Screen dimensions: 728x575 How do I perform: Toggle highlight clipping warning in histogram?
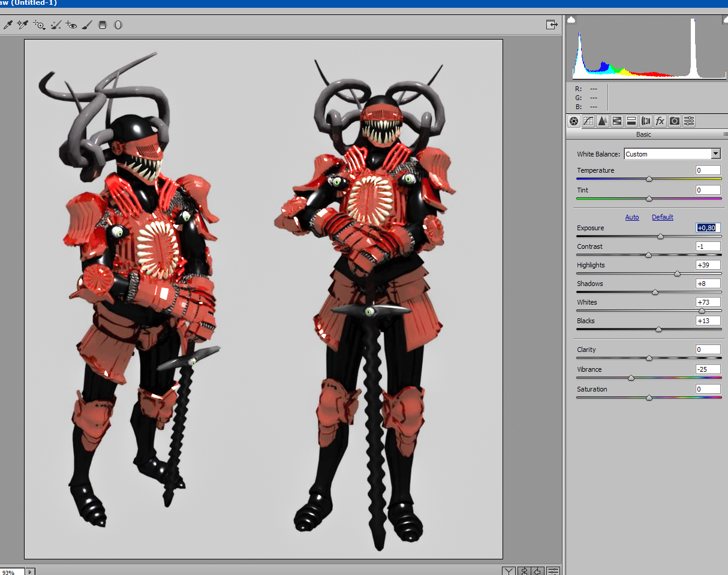click(725, 20)
